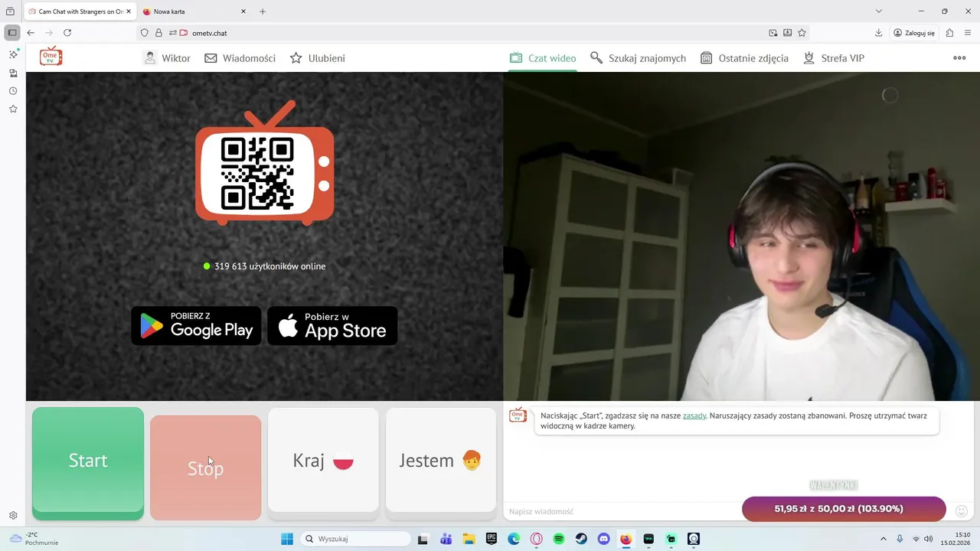Open the weather widget Pochmurnie
The width and height of the screenshot is (980, 551).
(x=34, y=539)
